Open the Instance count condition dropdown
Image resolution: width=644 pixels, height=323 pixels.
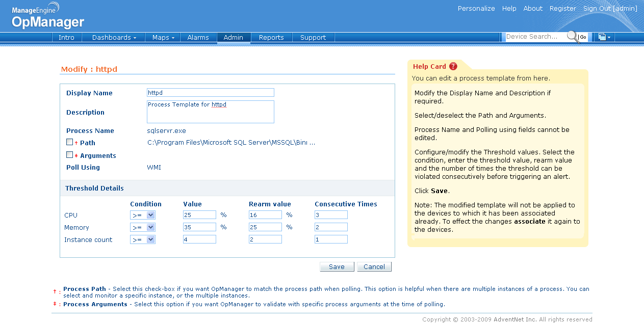click(x=143, y=239)
